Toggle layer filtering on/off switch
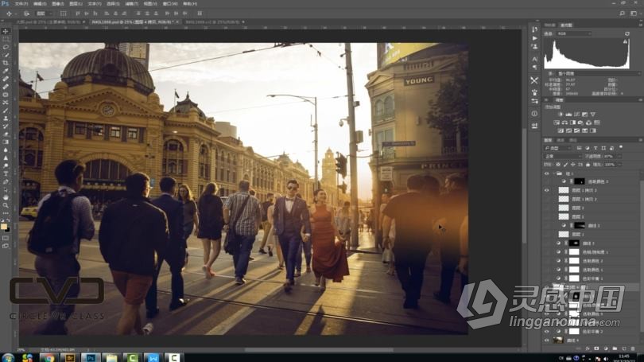Image resolution: width=644 pixels, height=362 pixels. coord(621,147)
